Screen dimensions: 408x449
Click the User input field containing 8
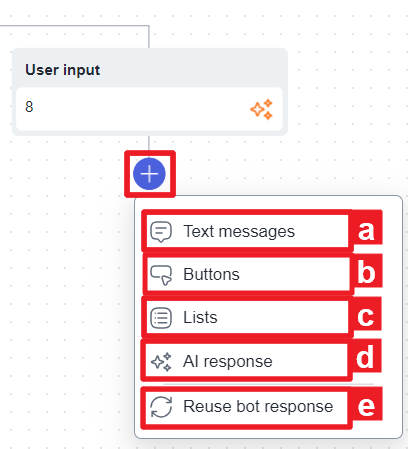(149, 109)
